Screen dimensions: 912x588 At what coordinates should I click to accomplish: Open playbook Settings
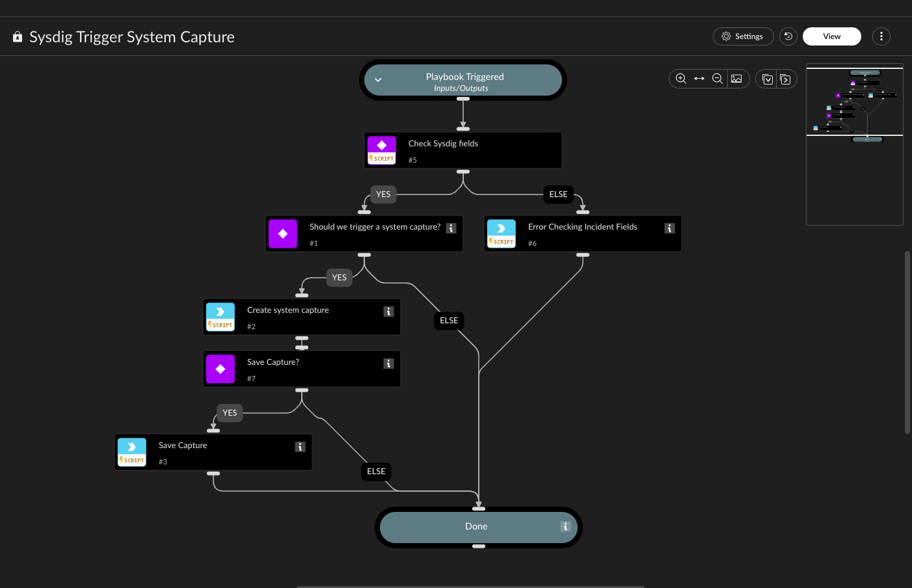[x=743, y=36]
